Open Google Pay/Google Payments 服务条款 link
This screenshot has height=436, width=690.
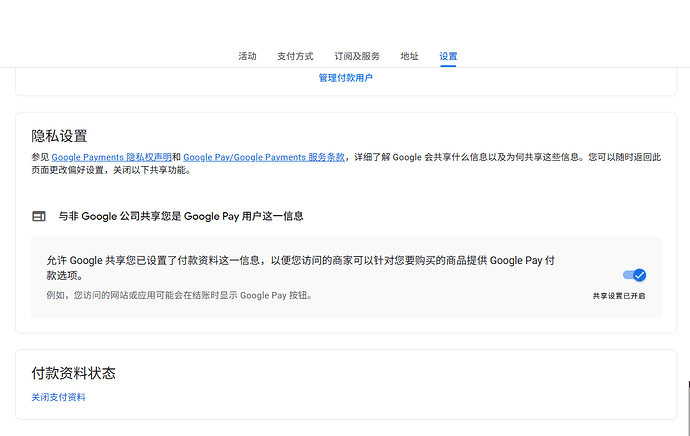pos(264,157)
